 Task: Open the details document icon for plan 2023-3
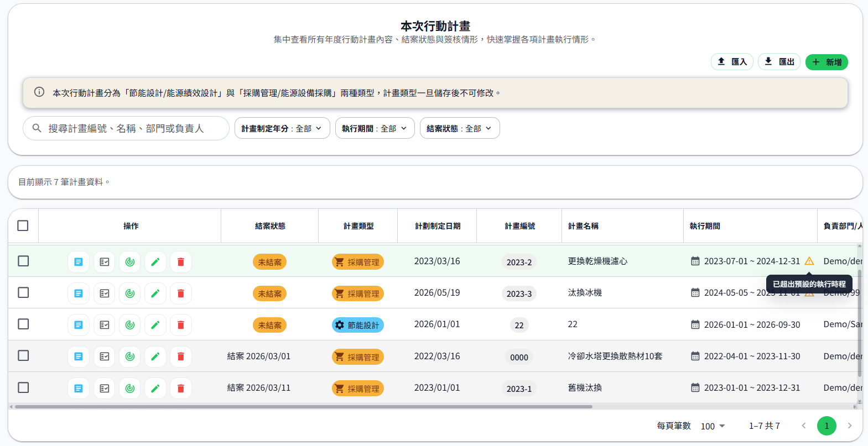click(x=79, y=293)
